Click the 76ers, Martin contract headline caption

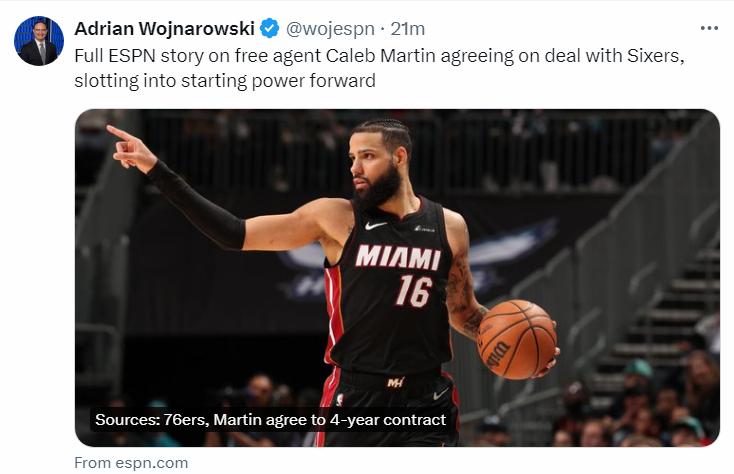[270, 420]
